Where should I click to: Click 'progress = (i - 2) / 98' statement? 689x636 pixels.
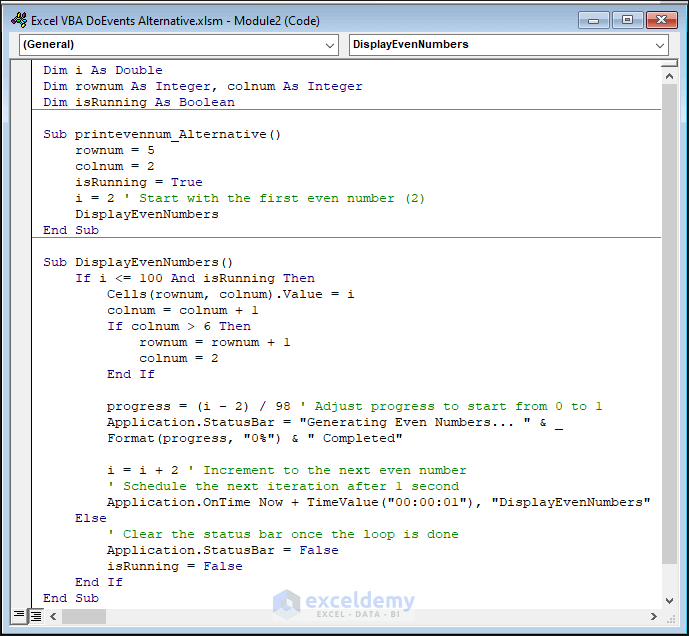[199, 406]
